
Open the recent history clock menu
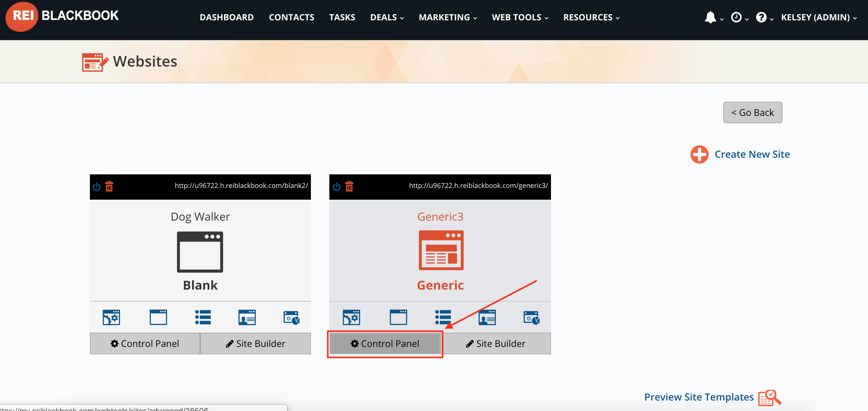click(736, 17)
